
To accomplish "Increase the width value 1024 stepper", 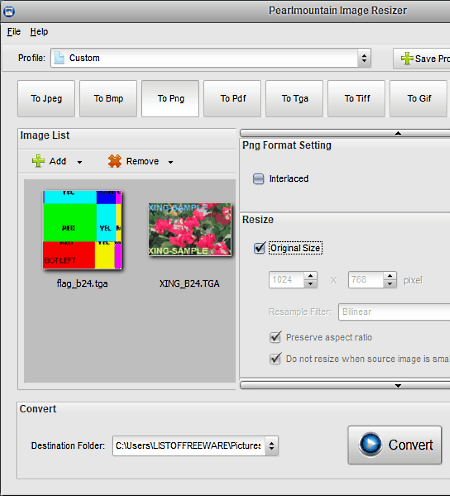I will (x=310, y=276).
